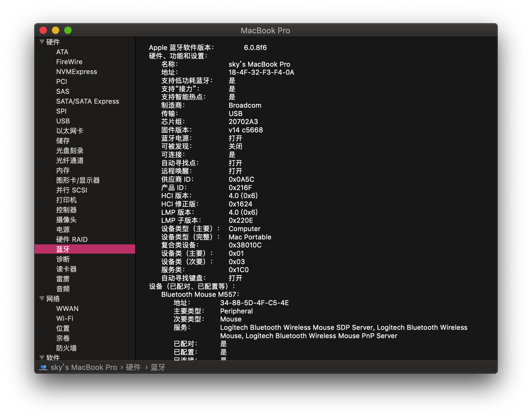Select SAS in the sidebar
The height and width of the screenshot is (419, 532).
63,91
